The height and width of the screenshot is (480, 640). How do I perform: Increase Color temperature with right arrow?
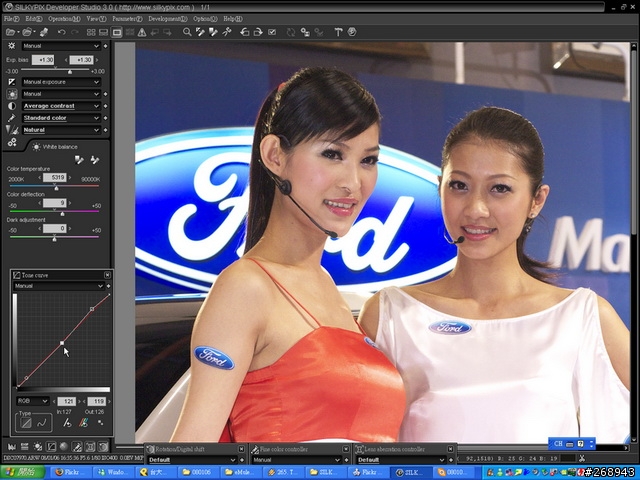point(70,178)
